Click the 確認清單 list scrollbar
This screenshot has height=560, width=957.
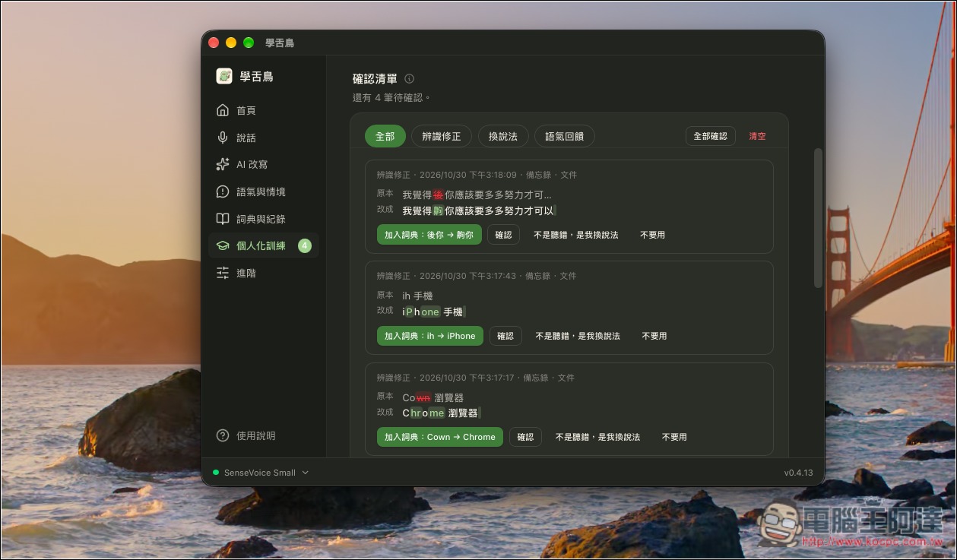(818, 218)
